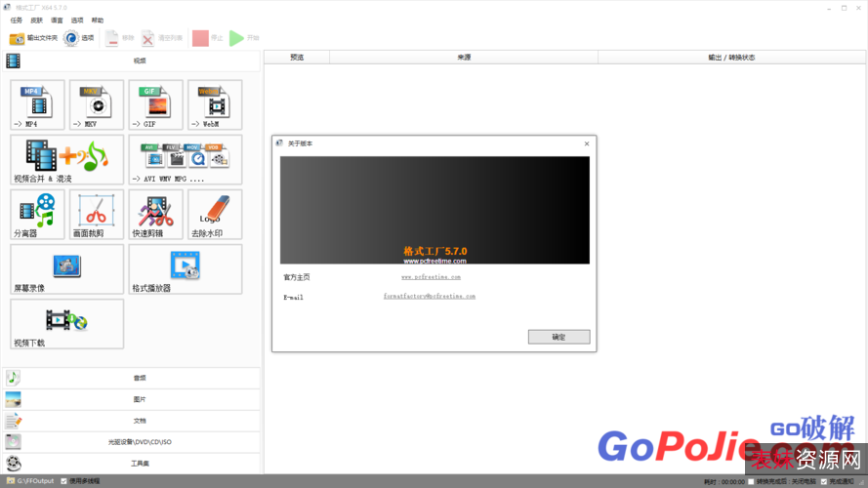Open the 语言 language menu
868x488 pixels.
point(57,20)
